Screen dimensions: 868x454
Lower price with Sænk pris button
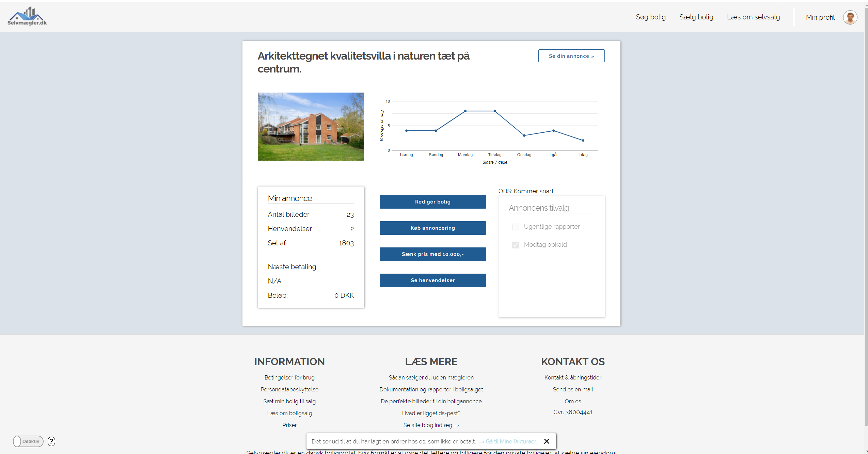pyautogui.click(x=432, y=254)
